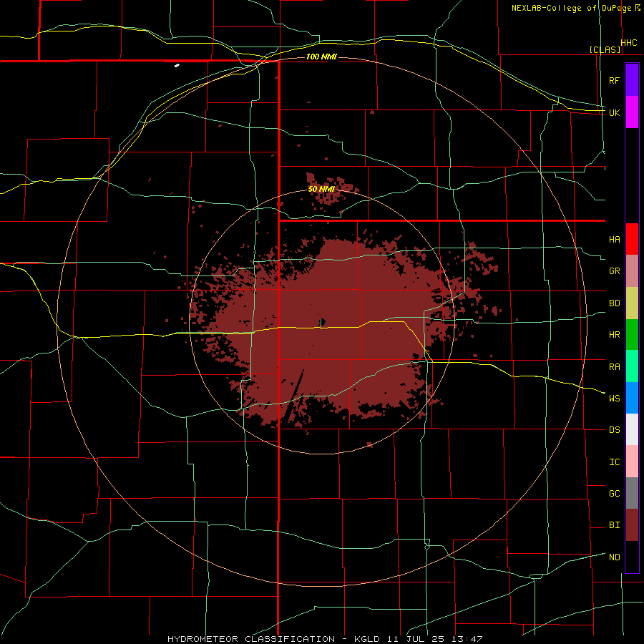Click the [CLAS] units label

click(x=605, y=49)
